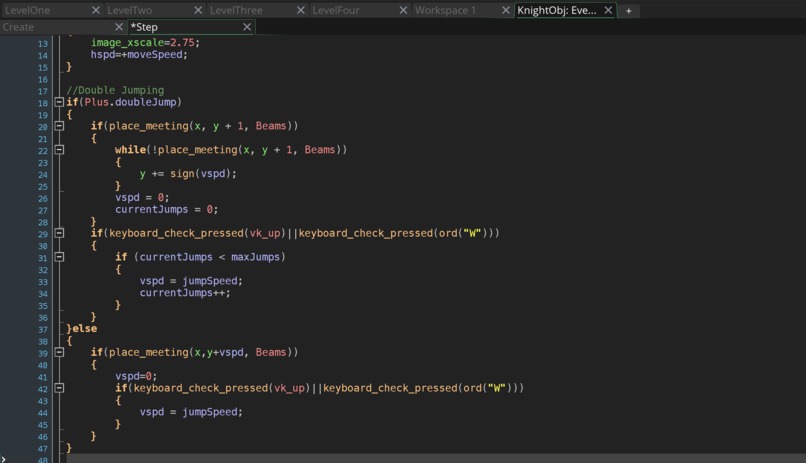Image resolution: width=806 pixels, height=463 pixels.
Task: Click the 'hspd=+moveSpeed;' line
Action: [139, 54]
